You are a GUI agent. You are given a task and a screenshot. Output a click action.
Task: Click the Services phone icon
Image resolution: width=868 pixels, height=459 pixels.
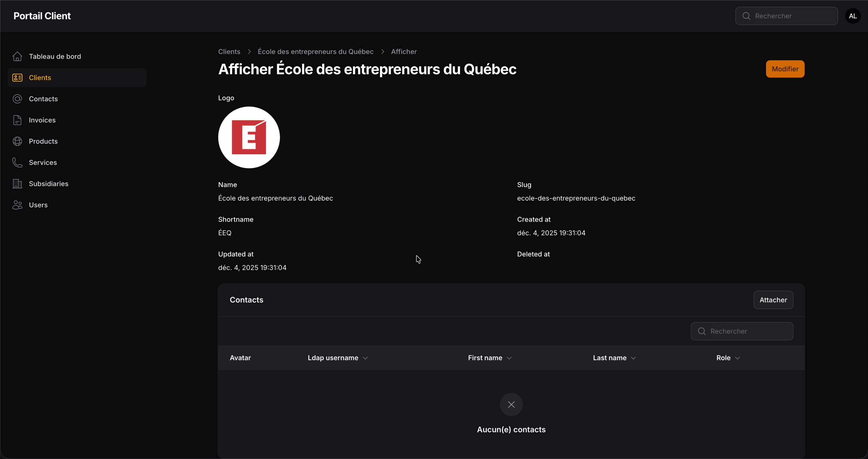click(x=17, y=162)
